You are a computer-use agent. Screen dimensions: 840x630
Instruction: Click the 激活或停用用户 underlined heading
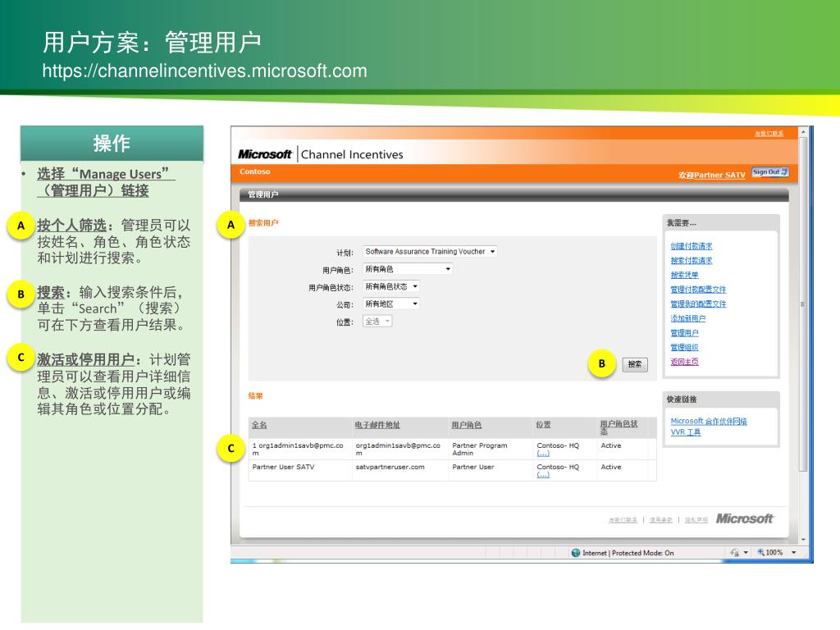[85, 359]
